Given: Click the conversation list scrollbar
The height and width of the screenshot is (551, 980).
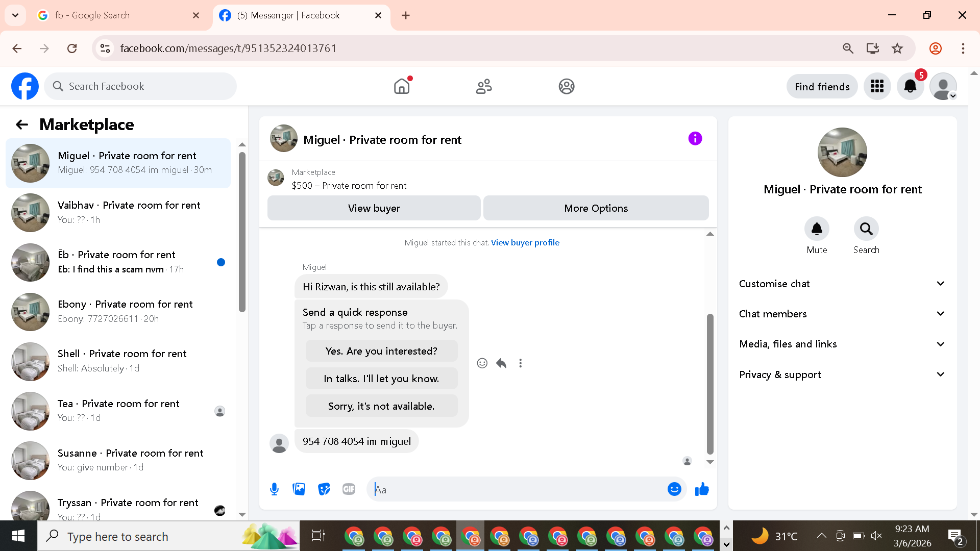Looking at the screenshot, I should coord(242,232).
